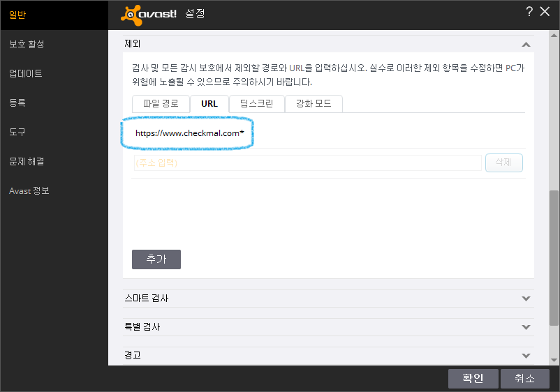The height and width of the screenshot is (392, 560).
Task: Go to 업데이트 in the sidebar
Action: [26, 73]
